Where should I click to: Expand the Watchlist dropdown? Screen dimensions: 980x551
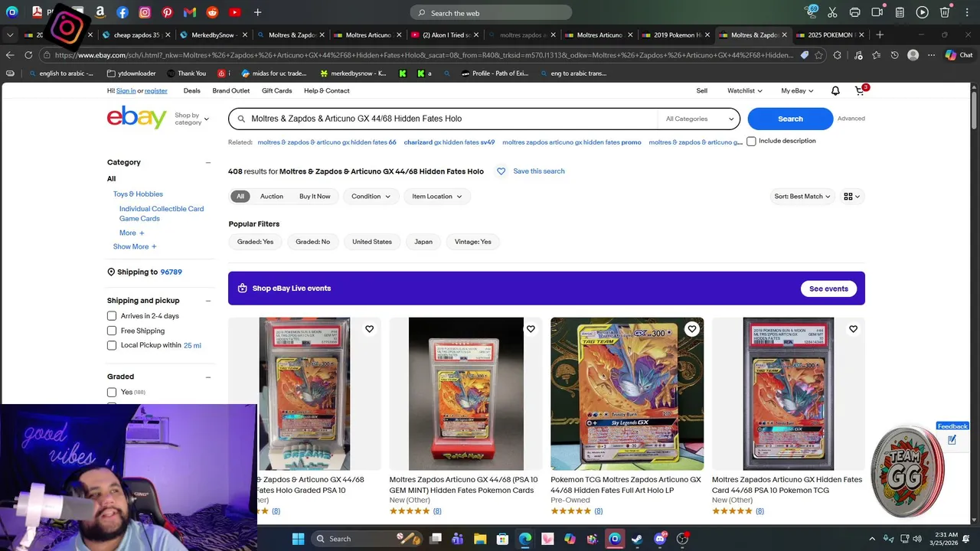745,90
